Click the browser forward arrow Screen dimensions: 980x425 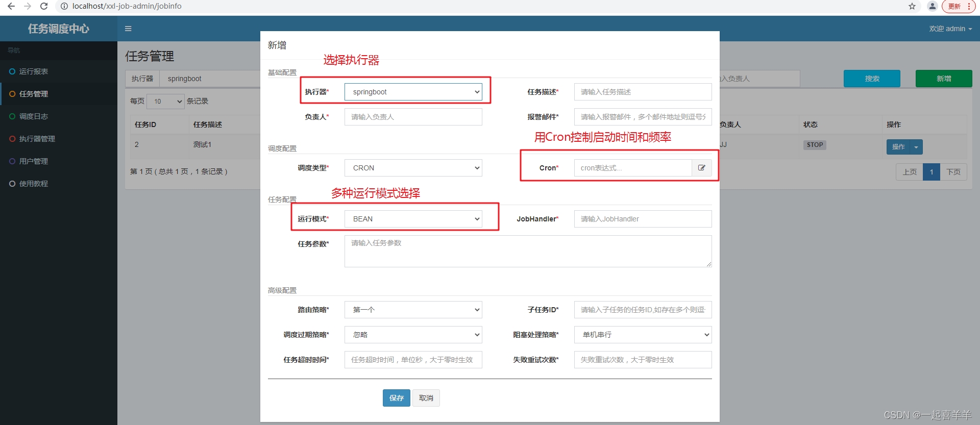tap(28, 6)
